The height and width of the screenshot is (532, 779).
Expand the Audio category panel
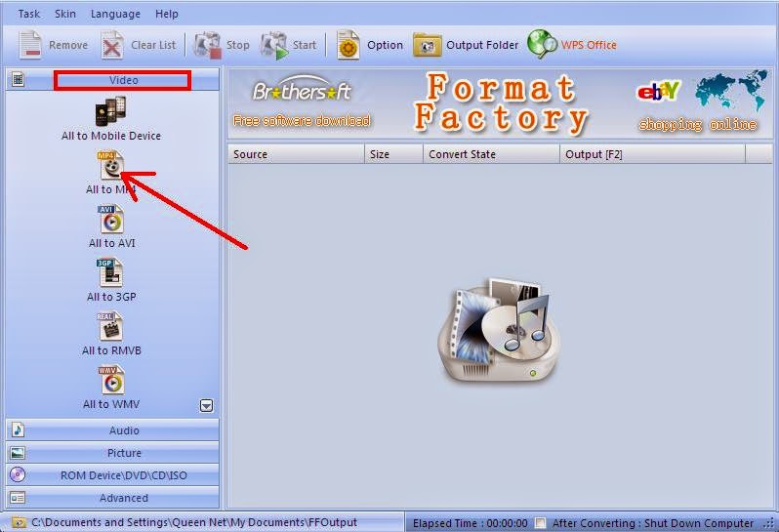tap(112, 430)
